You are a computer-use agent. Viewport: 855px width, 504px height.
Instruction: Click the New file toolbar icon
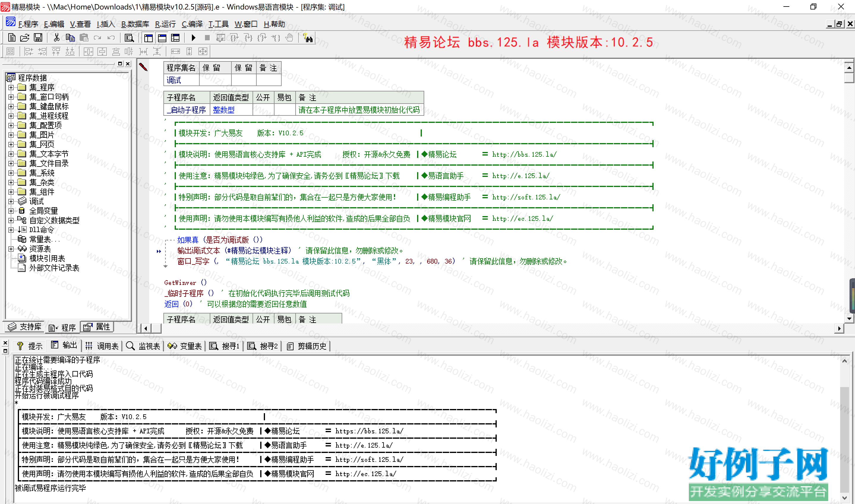12,38
